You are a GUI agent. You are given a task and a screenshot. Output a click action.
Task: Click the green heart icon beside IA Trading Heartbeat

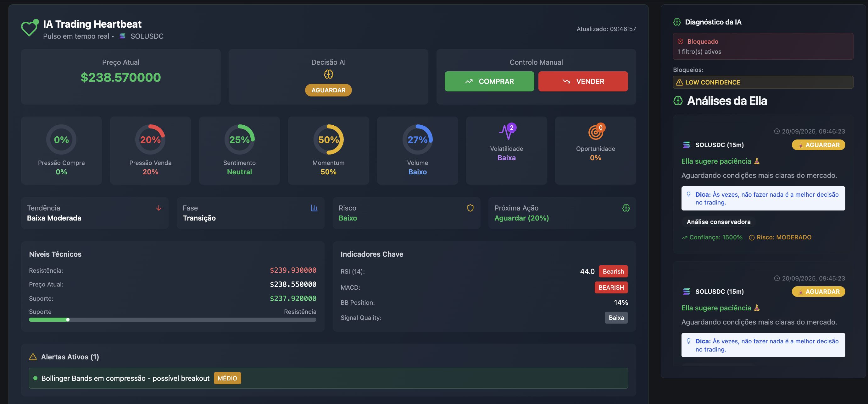pos(30,28)
